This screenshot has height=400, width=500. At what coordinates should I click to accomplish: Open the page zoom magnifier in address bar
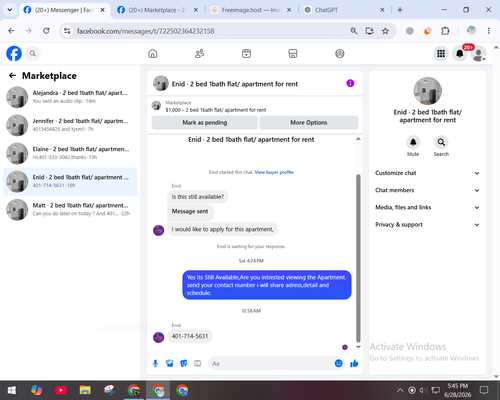pyautogui.click(x=354, y=31)
